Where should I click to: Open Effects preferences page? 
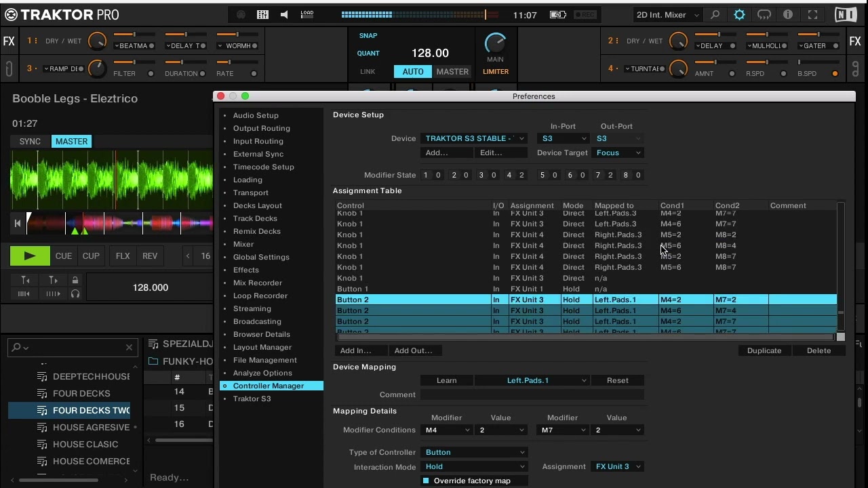click(246, 270)
